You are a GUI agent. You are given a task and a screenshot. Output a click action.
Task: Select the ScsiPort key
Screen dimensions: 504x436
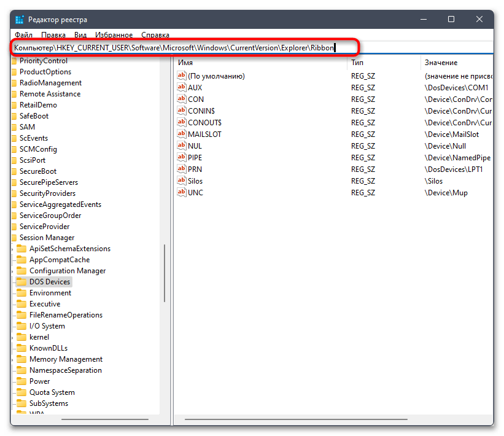click(33, 160)
